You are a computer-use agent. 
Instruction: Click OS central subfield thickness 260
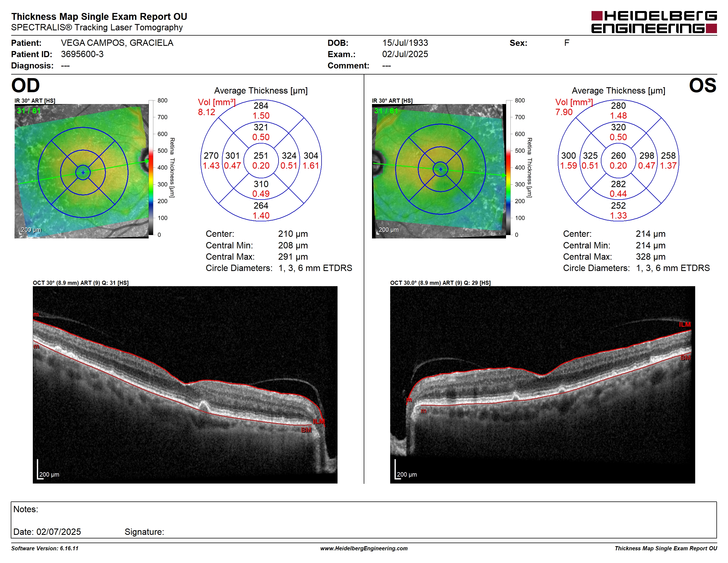[x=618, y=156]
